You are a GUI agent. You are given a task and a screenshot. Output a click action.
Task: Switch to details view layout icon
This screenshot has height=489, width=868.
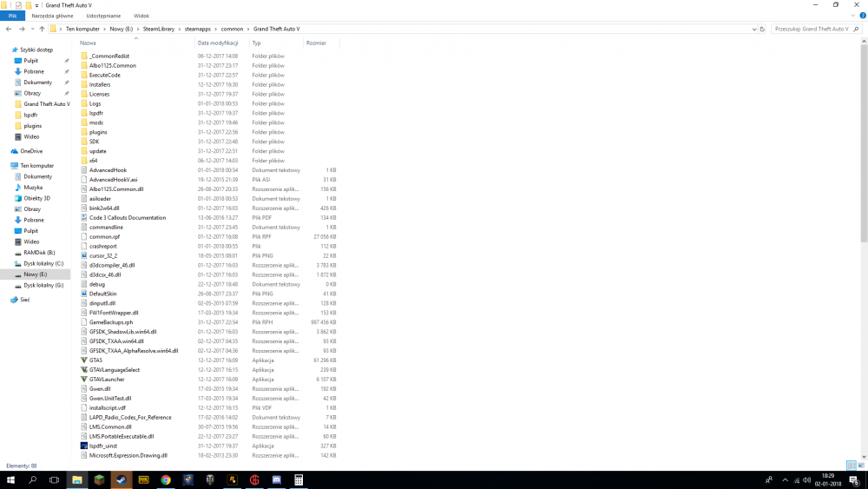(852, 466)
